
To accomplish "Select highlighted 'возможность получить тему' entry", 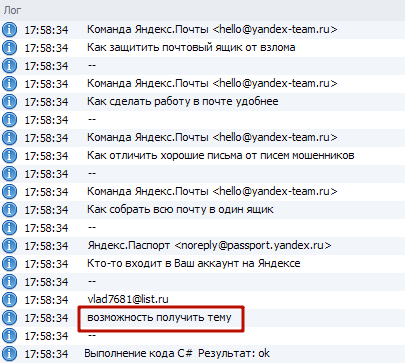I will (x=159, y=317).
